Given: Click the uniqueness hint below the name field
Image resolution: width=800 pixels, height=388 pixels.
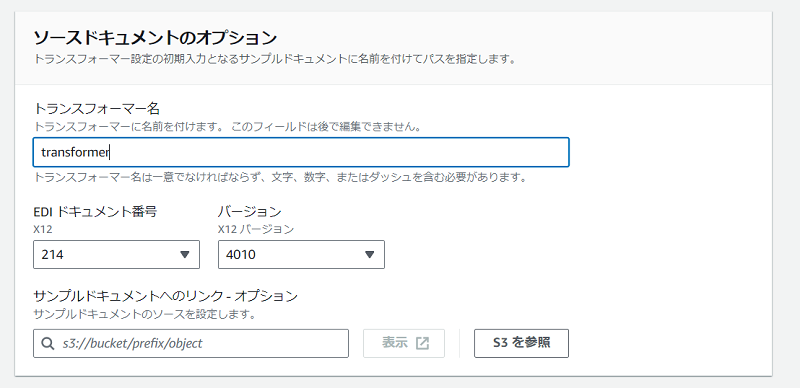Looking at the screenshot, I should point(280,178).
